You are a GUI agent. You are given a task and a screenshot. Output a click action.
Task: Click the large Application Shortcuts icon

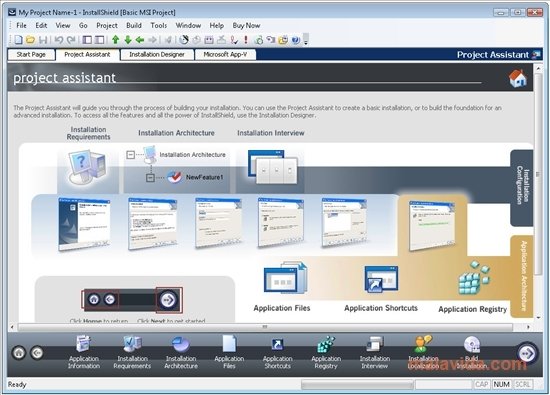pos(381,279)
